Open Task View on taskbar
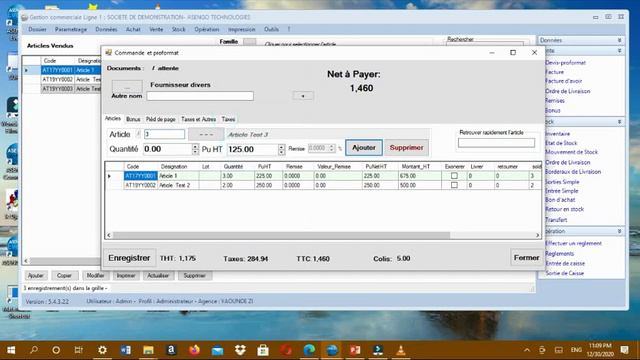 coord(78,350)
